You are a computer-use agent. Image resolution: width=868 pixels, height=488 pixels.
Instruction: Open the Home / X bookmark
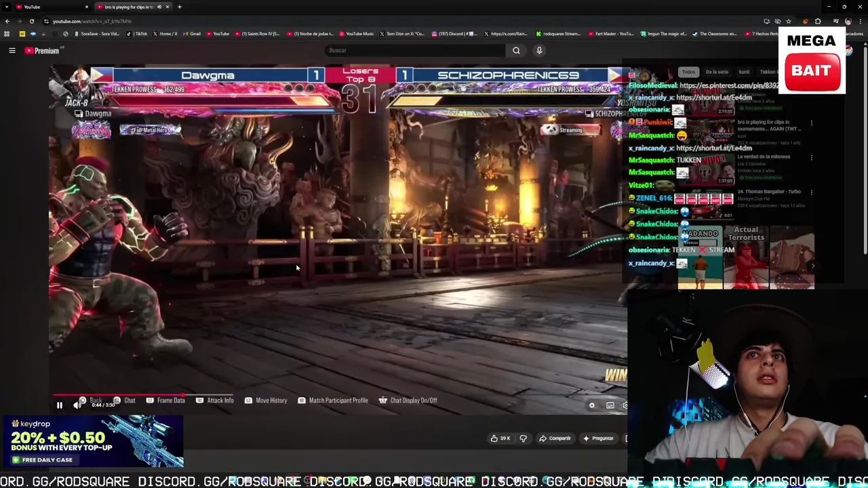click(x=165, y=34)
